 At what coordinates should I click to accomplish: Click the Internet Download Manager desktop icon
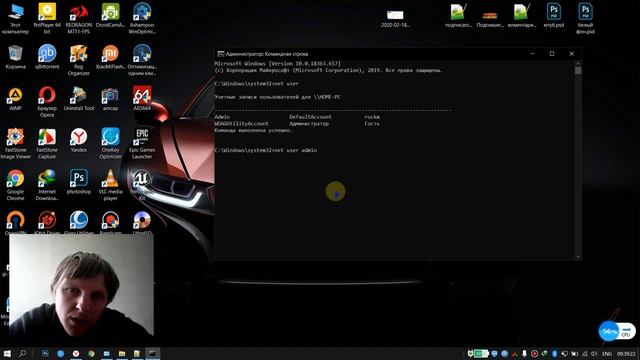(x=47, y=185)
